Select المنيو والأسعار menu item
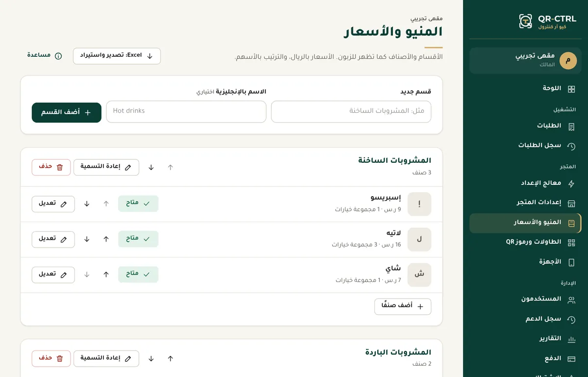This screenshot has width=588, height=377. [x=525, y=223]
